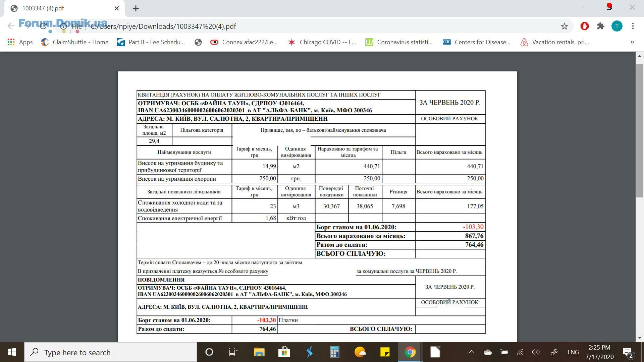
Task: Open Chicago COVID bookmark
Action: (x=322, y=42)
